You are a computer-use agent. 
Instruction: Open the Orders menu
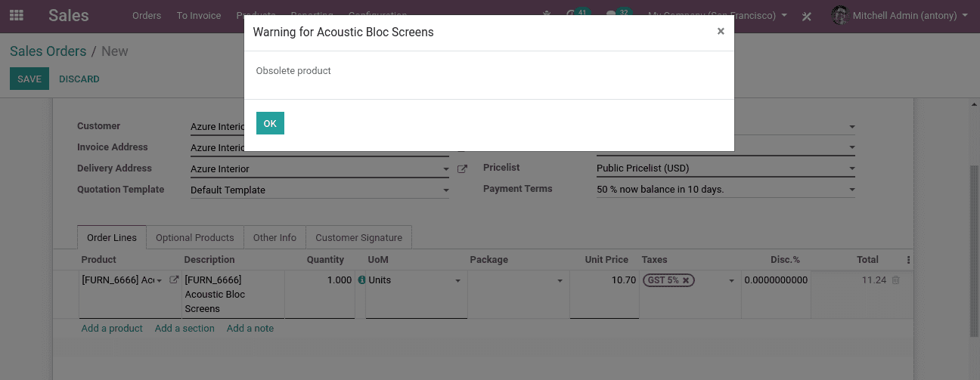[147, 15]
